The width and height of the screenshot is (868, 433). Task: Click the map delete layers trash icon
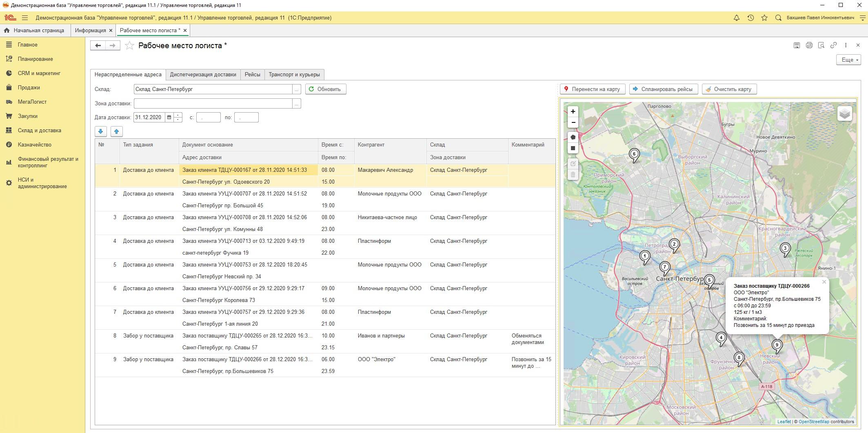[573, 175]
